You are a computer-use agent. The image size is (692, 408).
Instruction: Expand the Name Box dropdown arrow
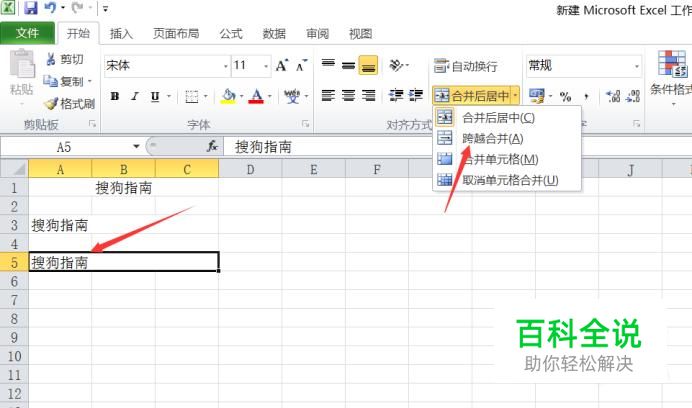click(136, 146)
